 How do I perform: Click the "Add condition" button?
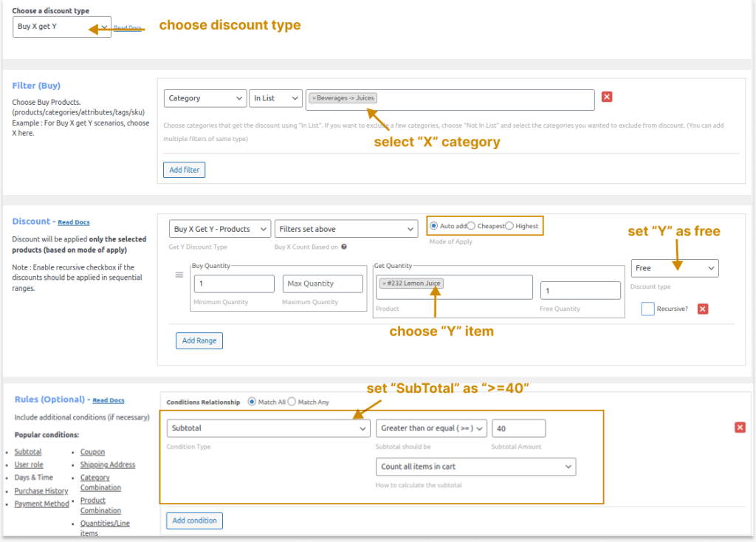click(194, 521)
